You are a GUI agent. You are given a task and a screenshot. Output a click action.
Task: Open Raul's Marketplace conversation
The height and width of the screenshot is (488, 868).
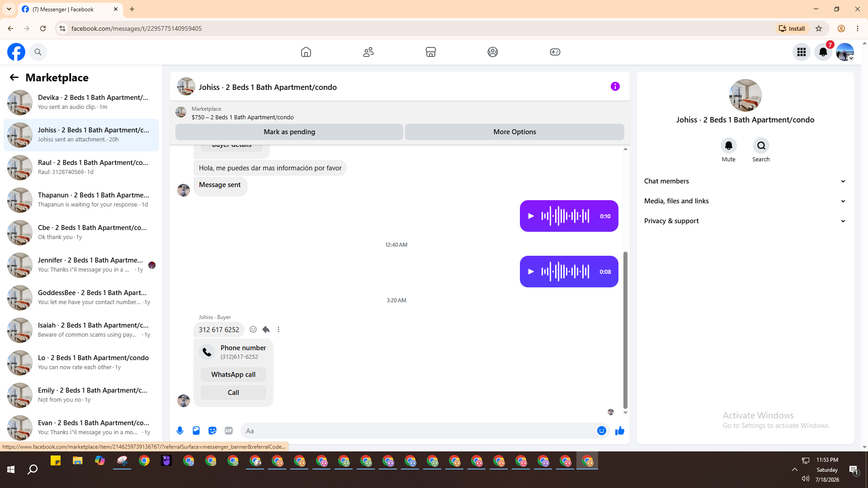click(81, 167)
